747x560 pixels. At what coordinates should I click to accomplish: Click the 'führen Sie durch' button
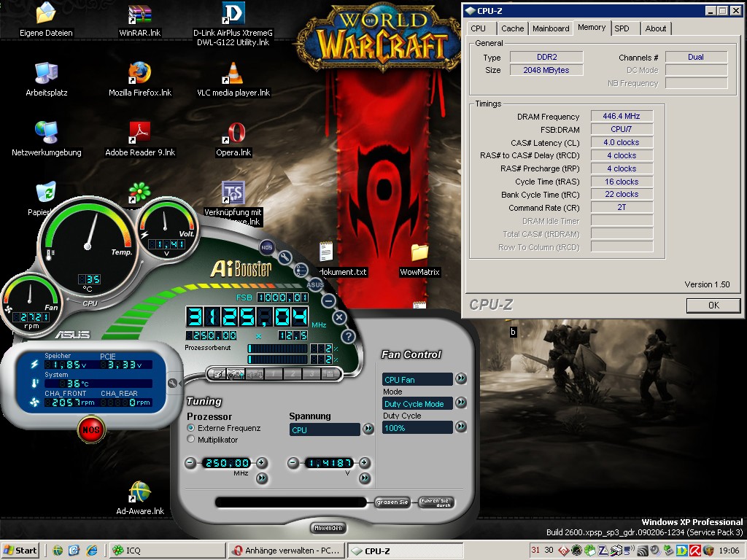coord(436,502)
